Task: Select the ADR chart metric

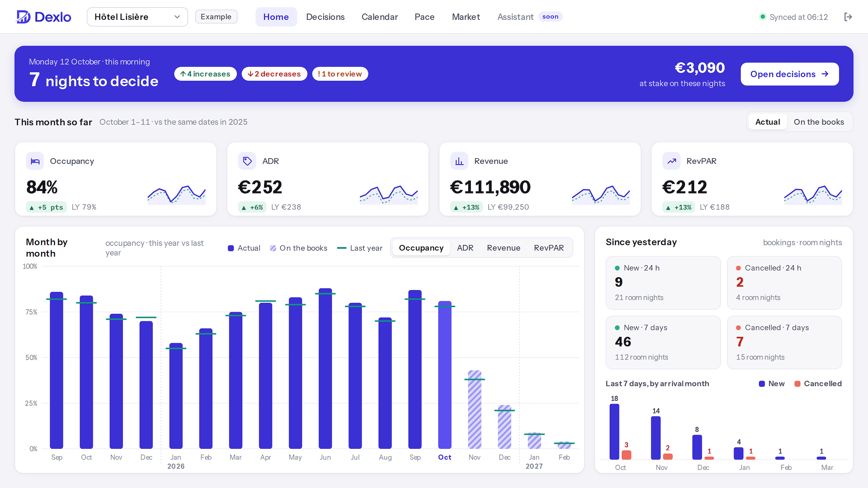Action: point(465,248)
